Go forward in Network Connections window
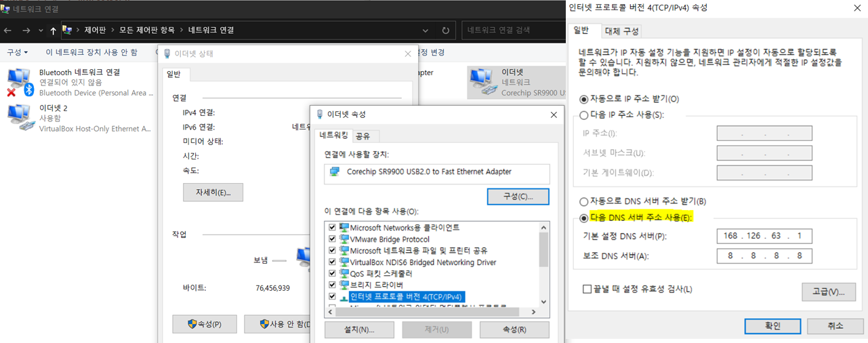The image size is (868, 343). tap(26, 31)
